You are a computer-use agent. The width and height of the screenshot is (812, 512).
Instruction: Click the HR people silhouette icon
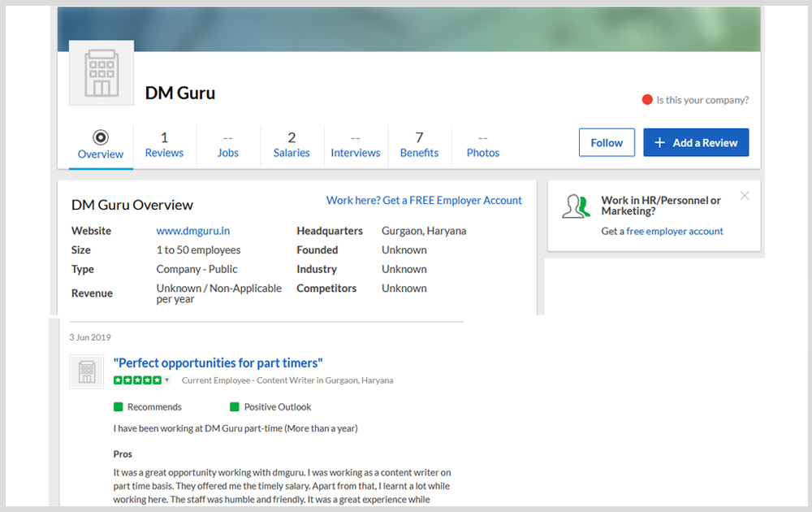coord(576,206)
